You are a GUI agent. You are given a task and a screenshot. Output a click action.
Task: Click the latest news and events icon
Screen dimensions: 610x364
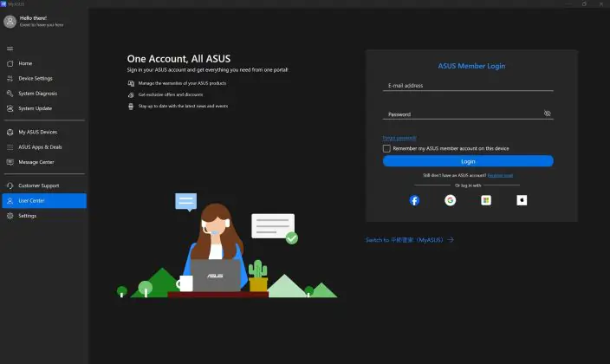point(131,107)
